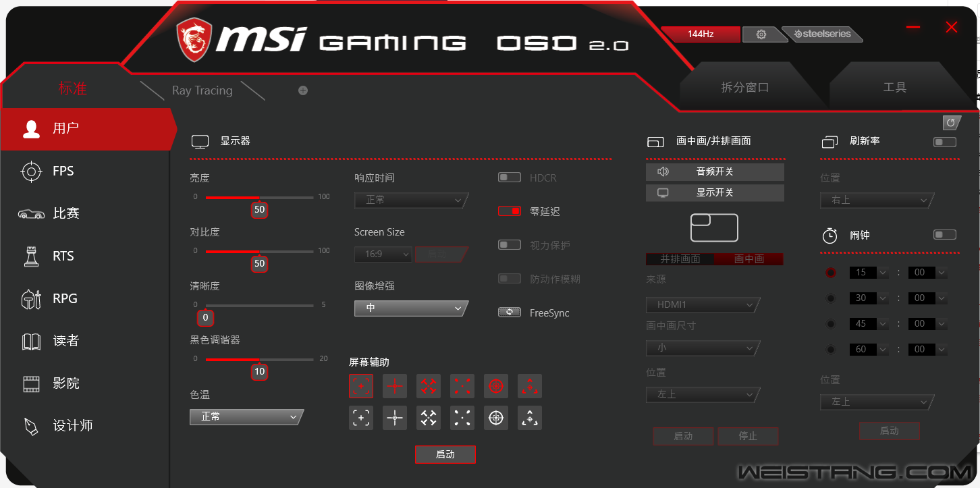Viewport: 980px width, 488px height.
Task: Open the 色温 color temperature dropdown
Action: pyautogui.click(x=246, y=417)
